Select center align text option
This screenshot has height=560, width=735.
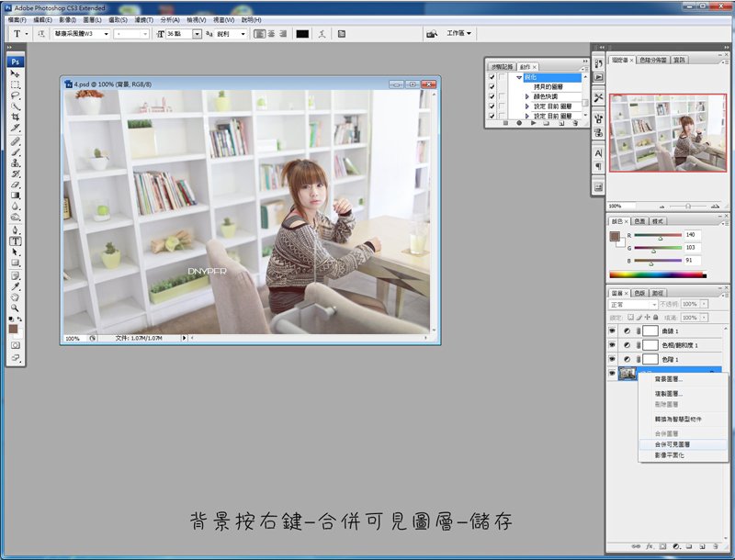click(x=271, y=34)
